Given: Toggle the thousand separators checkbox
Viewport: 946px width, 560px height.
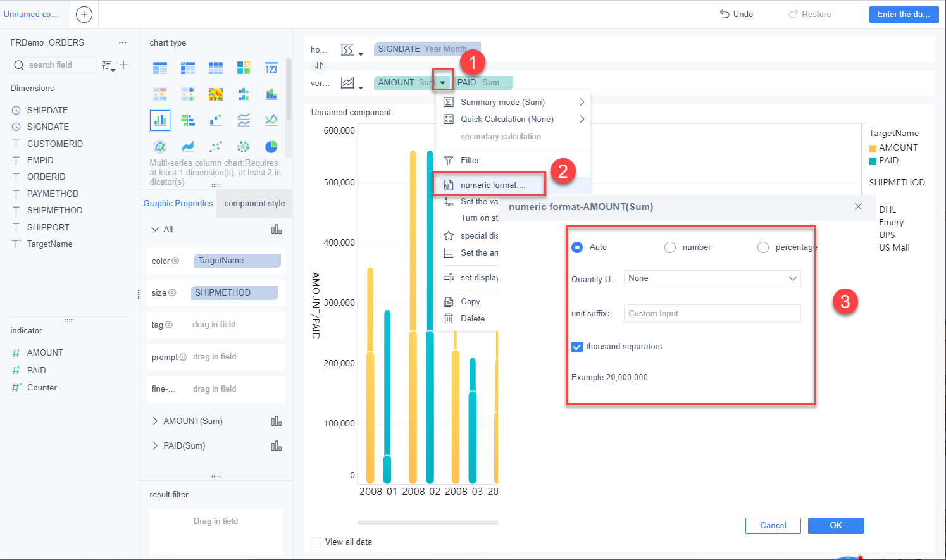Looking at the screenshot, I should click(577, 347).
